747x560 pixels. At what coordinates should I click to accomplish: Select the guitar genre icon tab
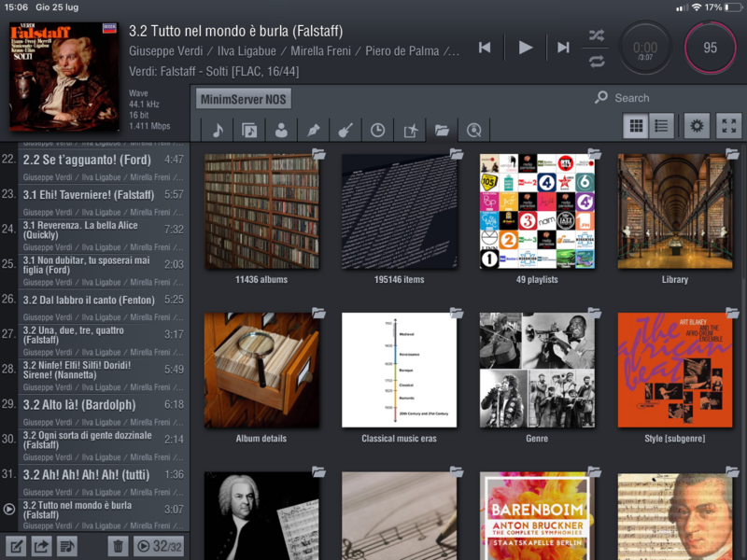coord(345,131)
